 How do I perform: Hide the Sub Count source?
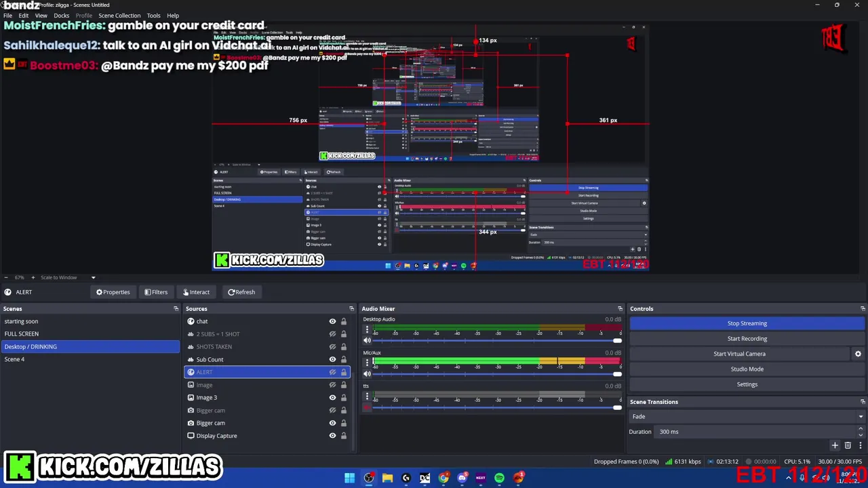332,359
